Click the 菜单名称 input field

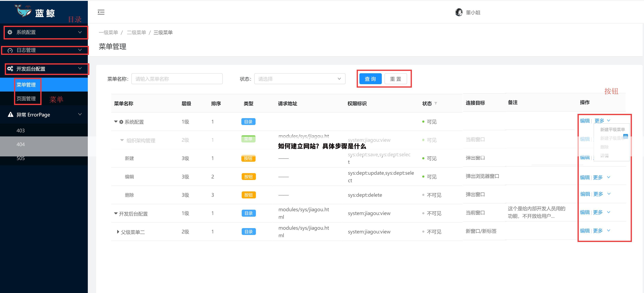(x=177, y=79)
